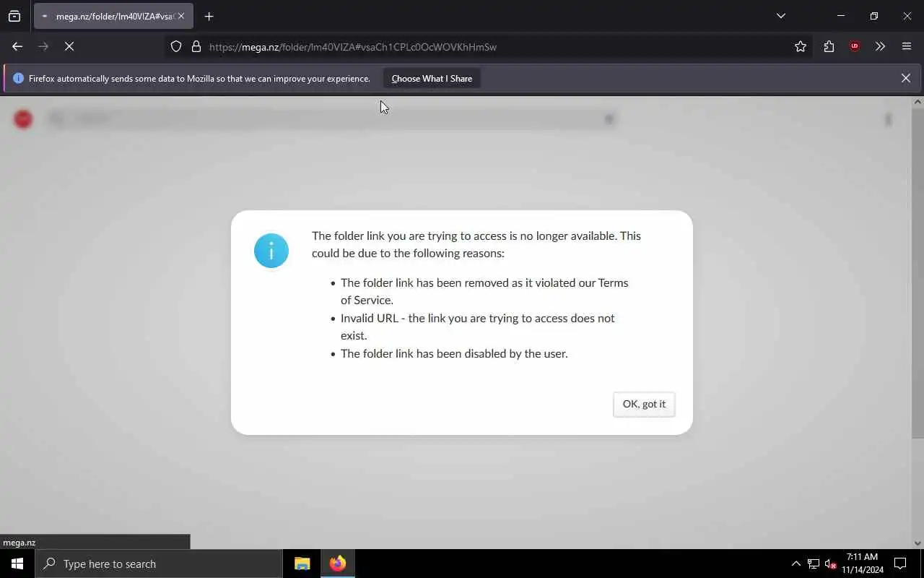The height and width of the screenshot is (578, 924).
Task: Click the blurred MEGA search field
Action: point(332,119)
